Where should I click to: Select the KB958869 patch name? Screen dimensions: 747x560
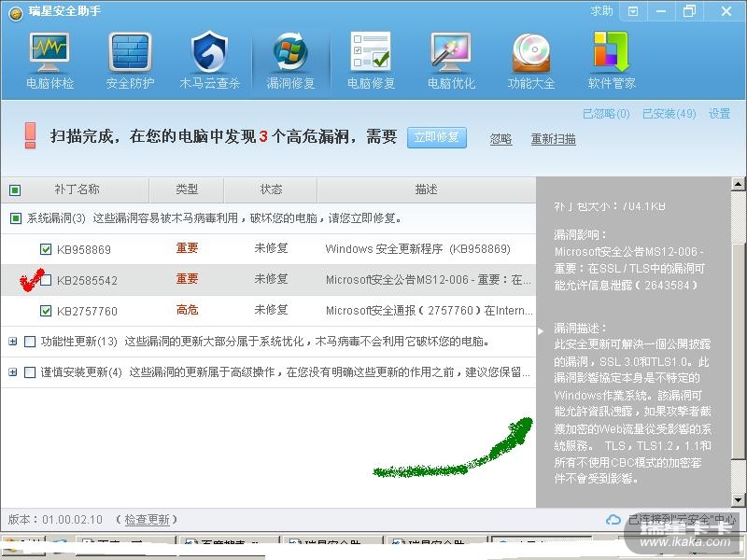(84, 249)
